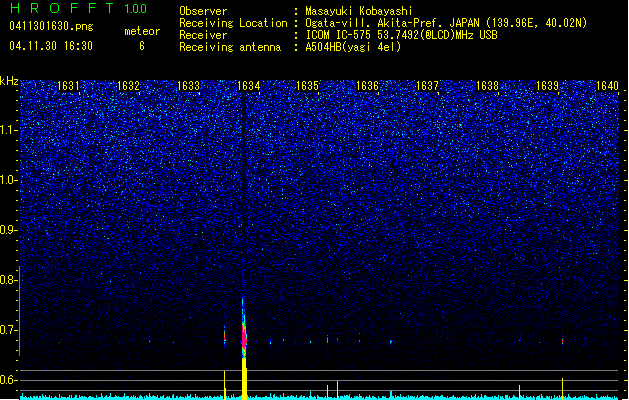629x400 pixels.
Task: Click the 1634 time marker
Action: tap(248, 86)
